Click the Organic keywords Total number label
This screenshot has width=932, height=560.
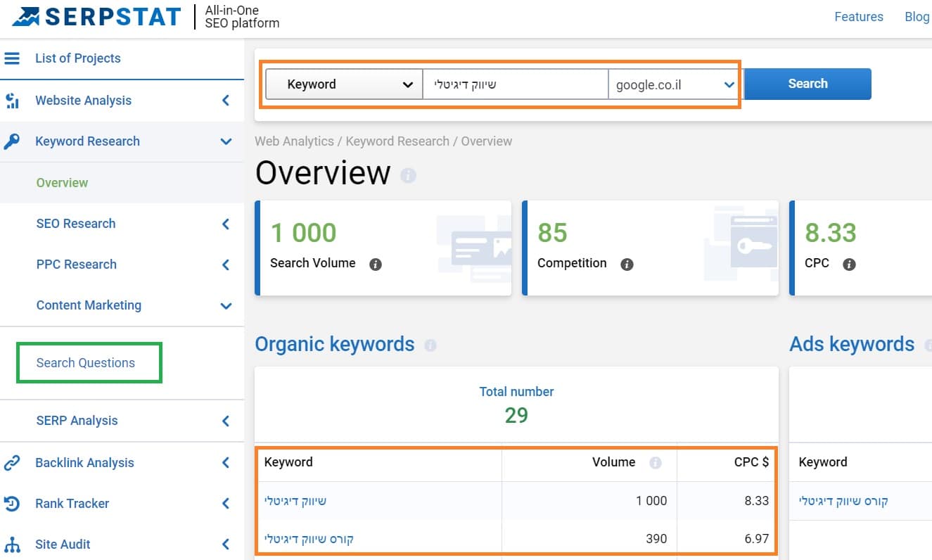516,392
